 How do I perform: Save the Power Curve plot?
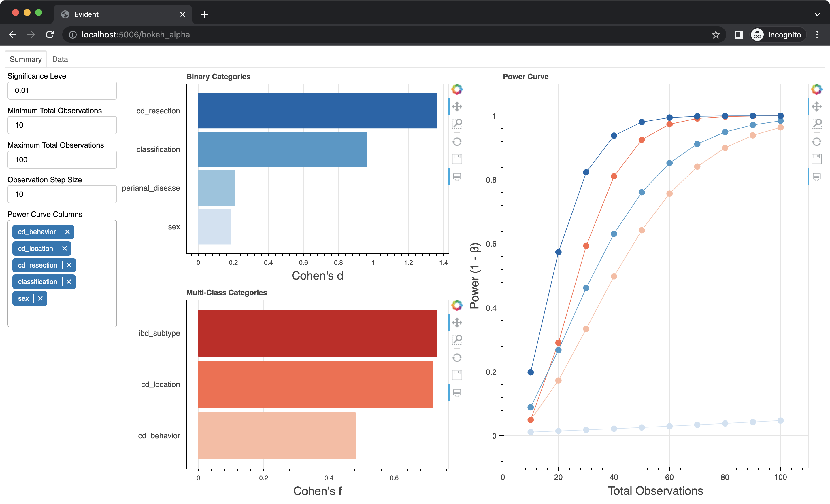(x=816, y=159)
